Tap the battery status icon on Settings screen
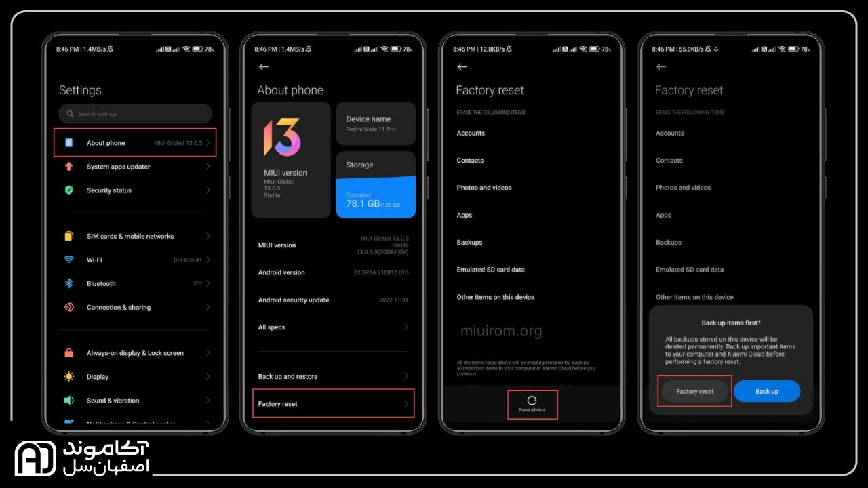 click(x=197, y=49)
